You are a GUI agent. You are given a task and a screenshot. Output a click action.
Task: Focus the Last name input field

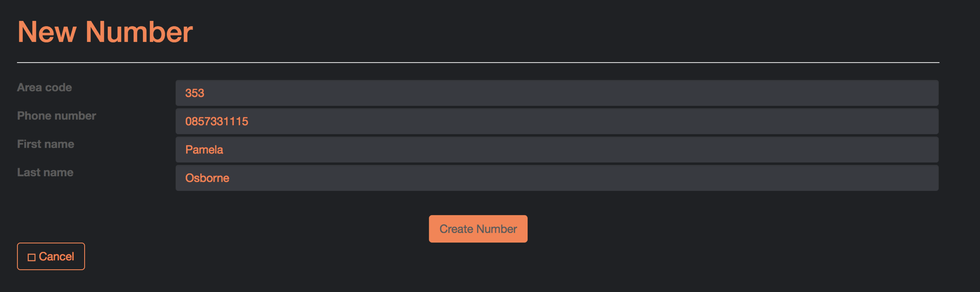pos(557,178)
